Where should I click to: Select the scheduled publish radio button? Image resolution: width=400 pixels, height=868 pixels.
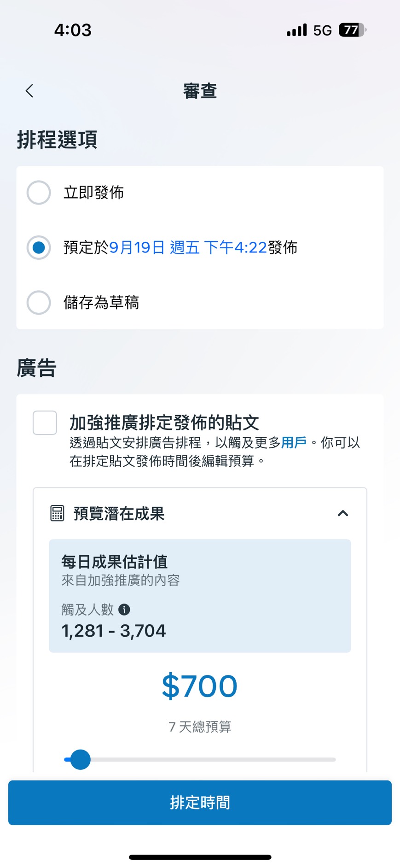[39, 247]
